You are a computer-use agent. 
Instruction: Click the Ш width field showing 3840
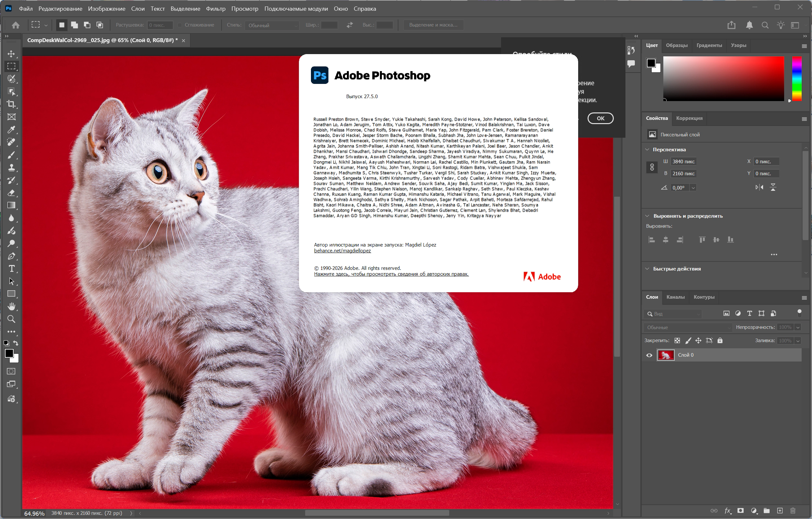(683, 162)
